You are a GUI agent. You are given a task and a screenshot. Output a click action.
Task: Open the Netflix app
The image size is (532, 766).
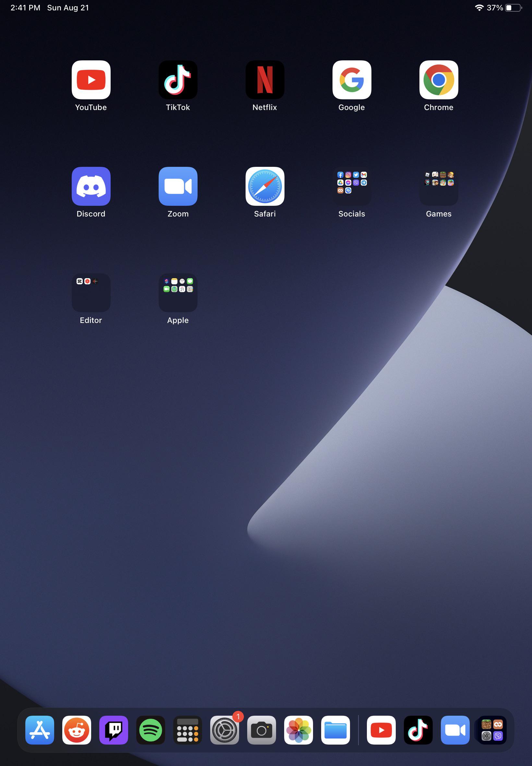tap(265, 80)
